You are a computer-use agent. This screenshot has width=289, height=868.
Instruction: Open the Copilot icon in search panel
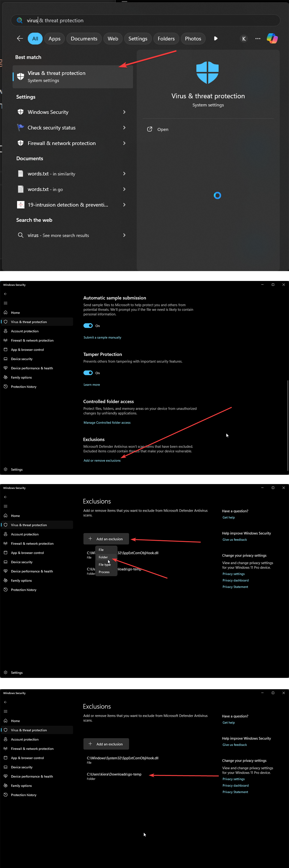click(272, 38)
